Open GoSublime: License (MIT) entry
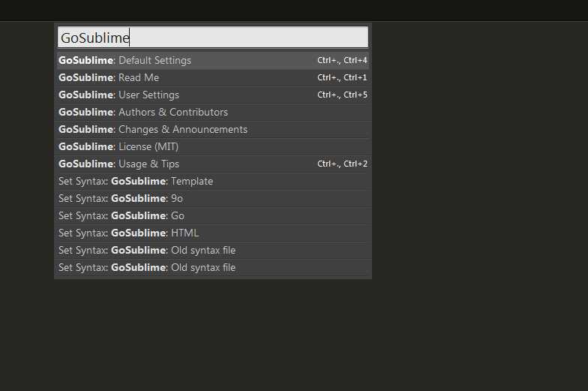588x391 pixels. pos(213,147)
